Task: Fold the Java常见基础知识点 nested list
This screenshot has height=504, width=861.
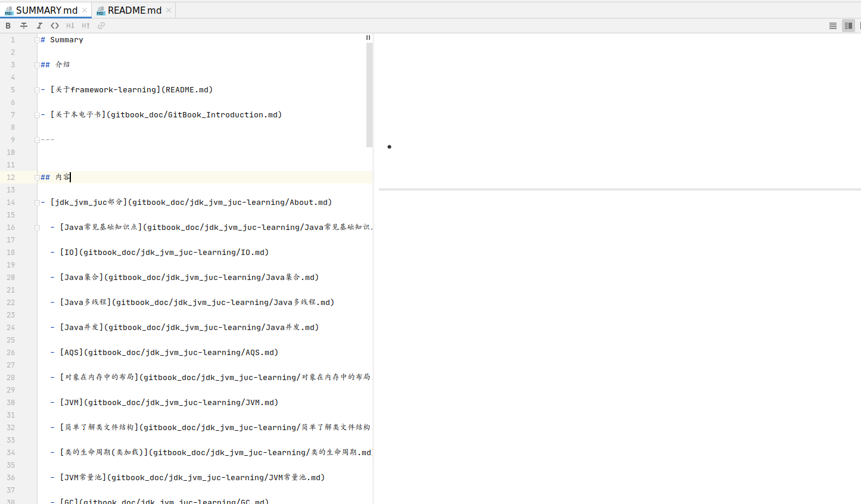Action: 37,228
